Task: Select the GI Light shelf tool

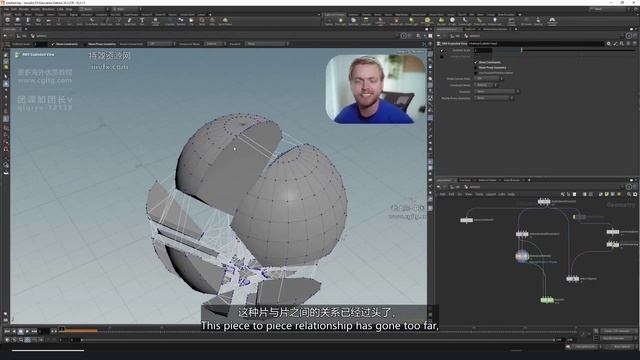Action: coord(452,21)
